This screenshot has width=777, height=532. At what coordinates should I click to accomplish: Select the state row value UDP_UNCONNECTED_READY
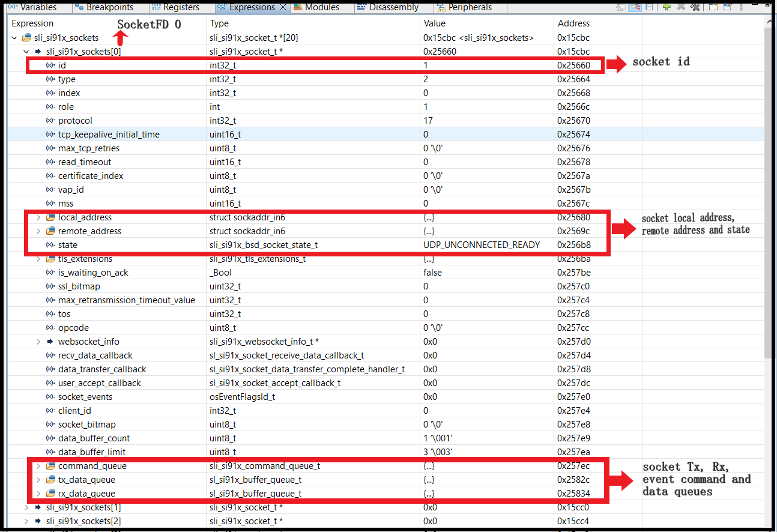(482, 245)
